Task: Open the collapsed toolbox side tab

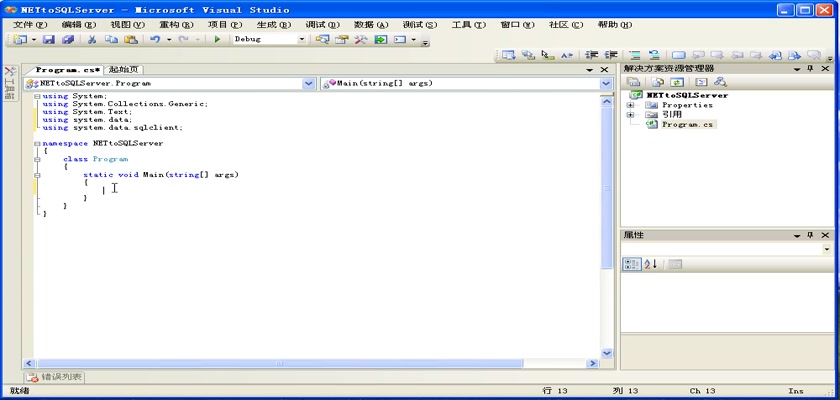Action: point(10,84)
